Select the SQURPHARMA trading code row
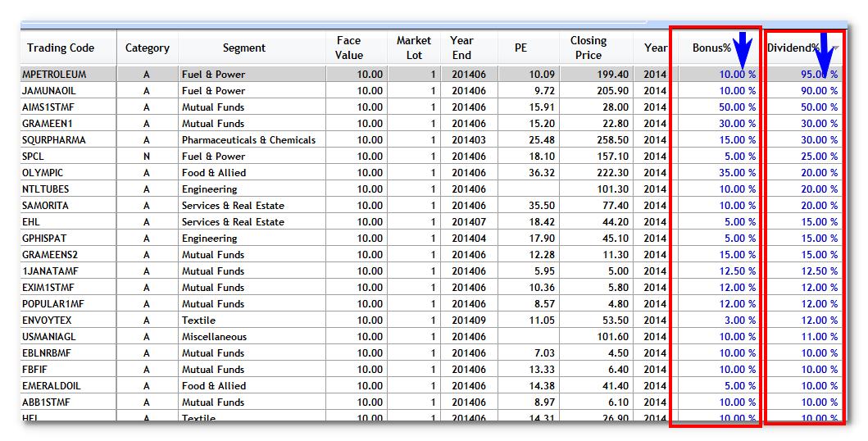This screenshot has width=868, height=441. point(54,140)
